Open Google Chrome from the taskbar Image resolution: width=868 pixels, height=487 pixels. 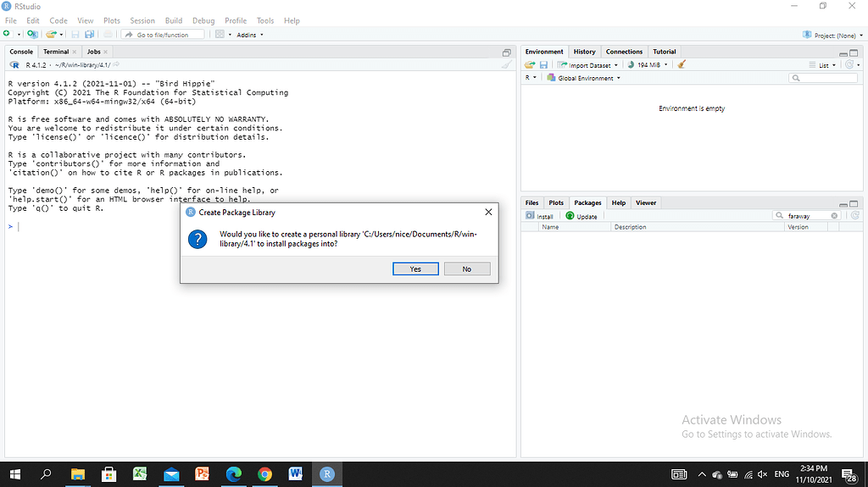click(264, 474)
